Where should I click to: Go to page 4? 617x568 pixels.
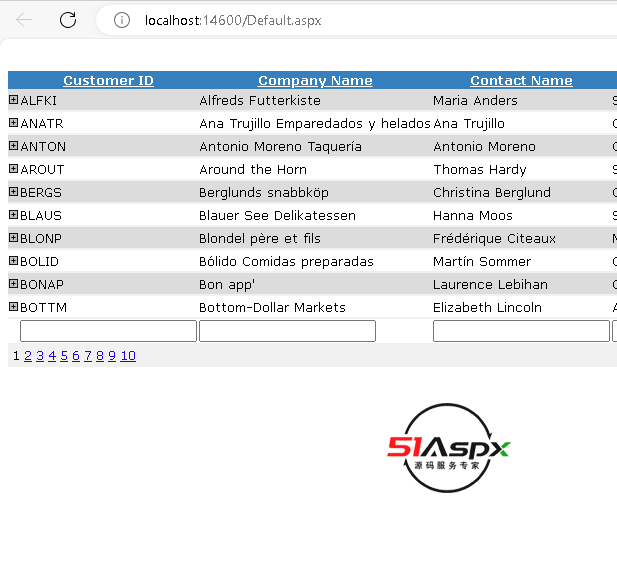pos(52,356)
